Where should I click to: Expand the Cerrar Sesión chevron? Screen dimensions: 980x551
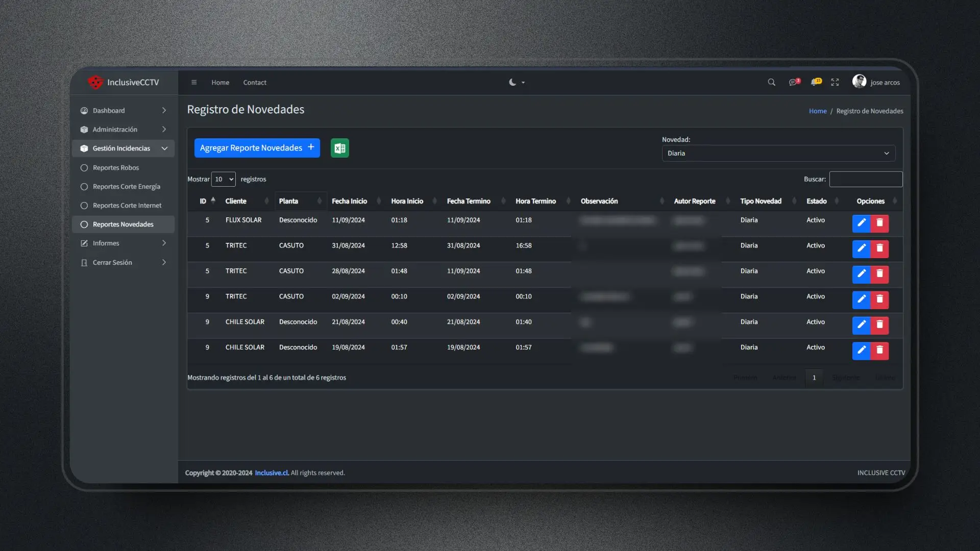coord(164,262)
